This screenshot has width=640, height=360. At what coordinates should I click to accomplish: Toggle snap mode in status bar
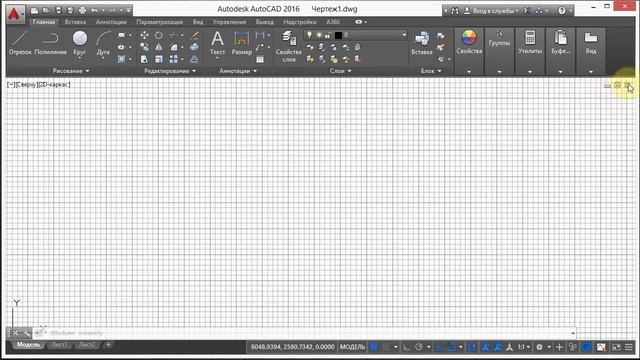[386, 347]
